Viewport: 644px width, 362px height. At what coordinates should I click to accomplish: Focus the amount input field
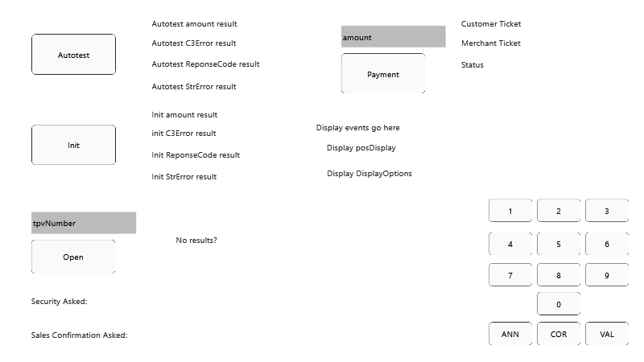coord(393,37)
